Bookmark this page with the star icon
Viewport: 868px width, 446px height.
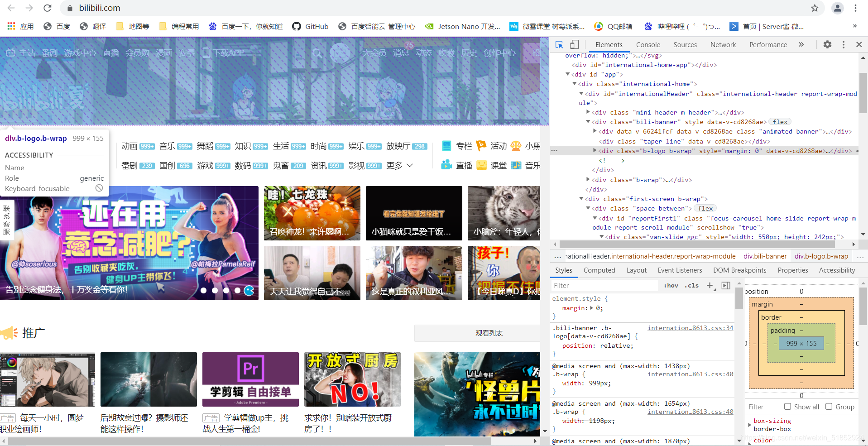point(815,8)
